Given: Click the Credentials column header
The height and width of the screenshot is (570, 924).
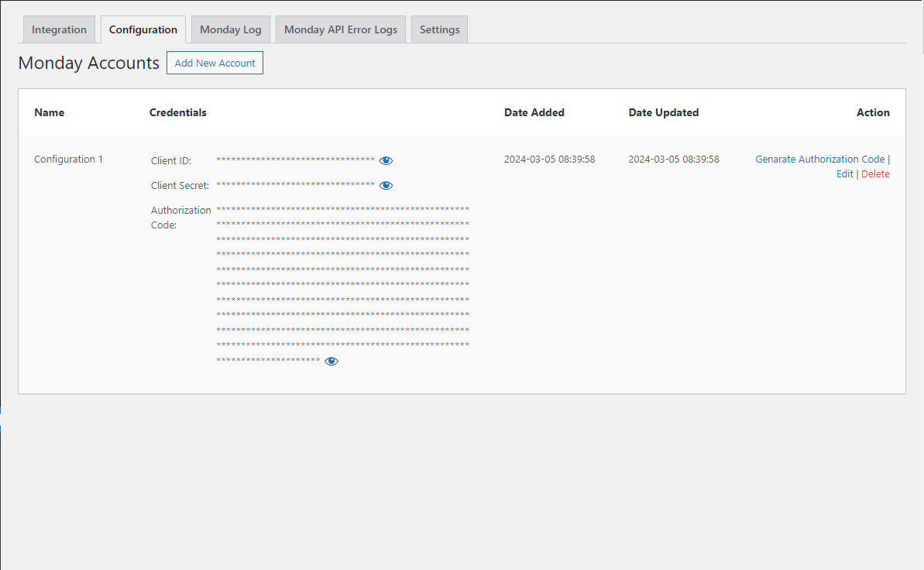Looking at the screenshot, I should 178,112.
